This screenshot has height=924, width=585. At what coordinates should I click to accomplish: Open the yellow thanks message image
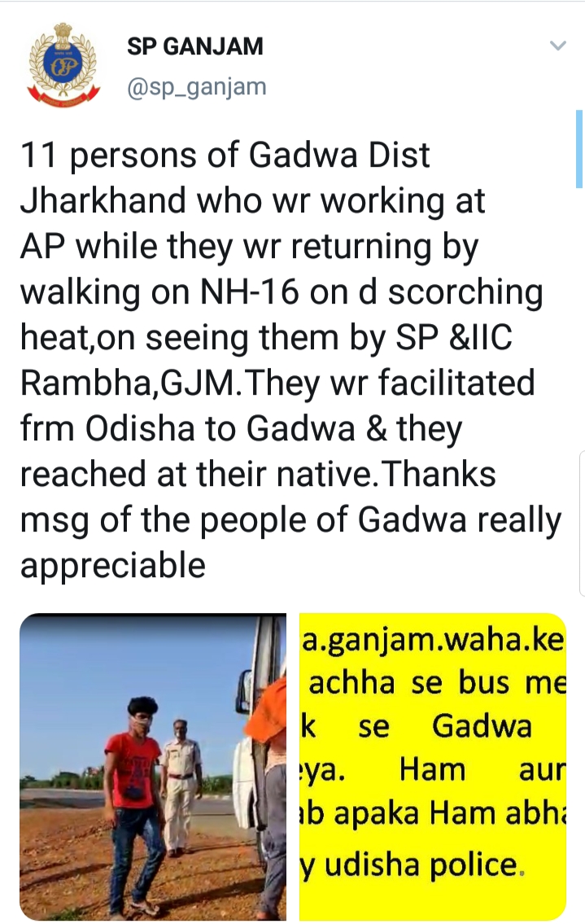tap(432, 767)
